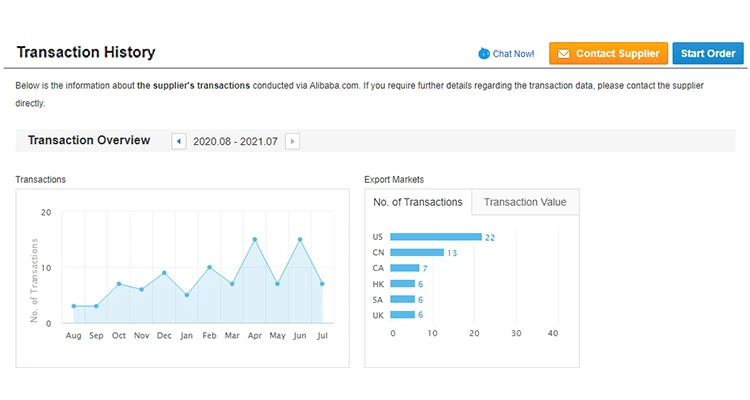Click the 2020.08 - 2021.07 date range

(235, 141)
